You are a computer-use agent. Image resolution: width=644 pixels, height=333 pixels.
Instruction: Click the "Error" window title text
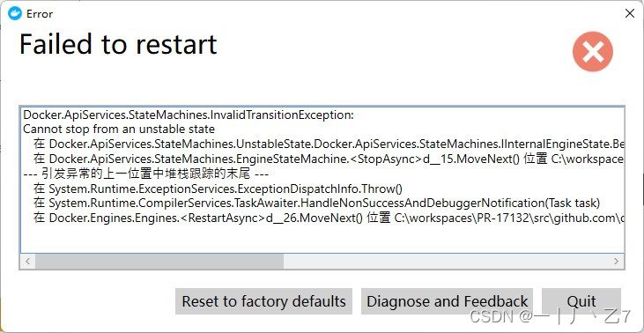click(40, 14)
